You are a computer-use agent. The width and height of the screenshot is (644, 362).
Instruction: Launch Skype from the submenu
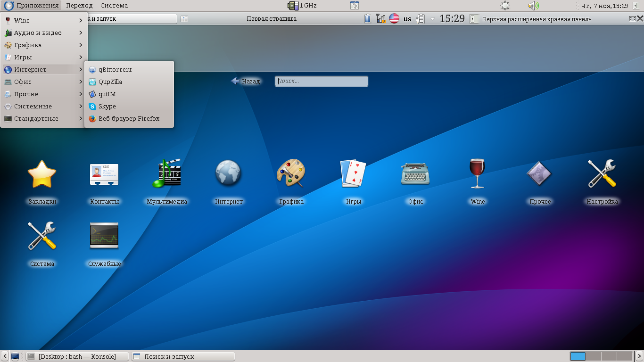[129, 106]
